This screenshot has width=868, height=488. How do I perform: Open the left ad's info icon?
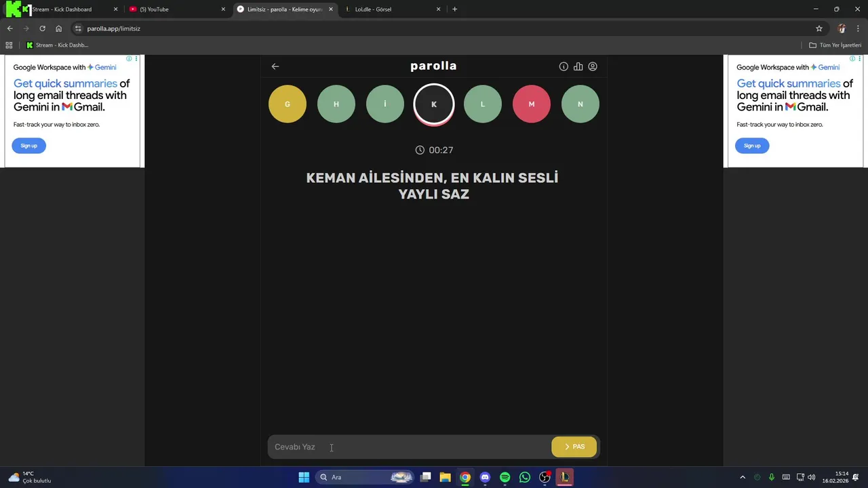coord(130,59)
